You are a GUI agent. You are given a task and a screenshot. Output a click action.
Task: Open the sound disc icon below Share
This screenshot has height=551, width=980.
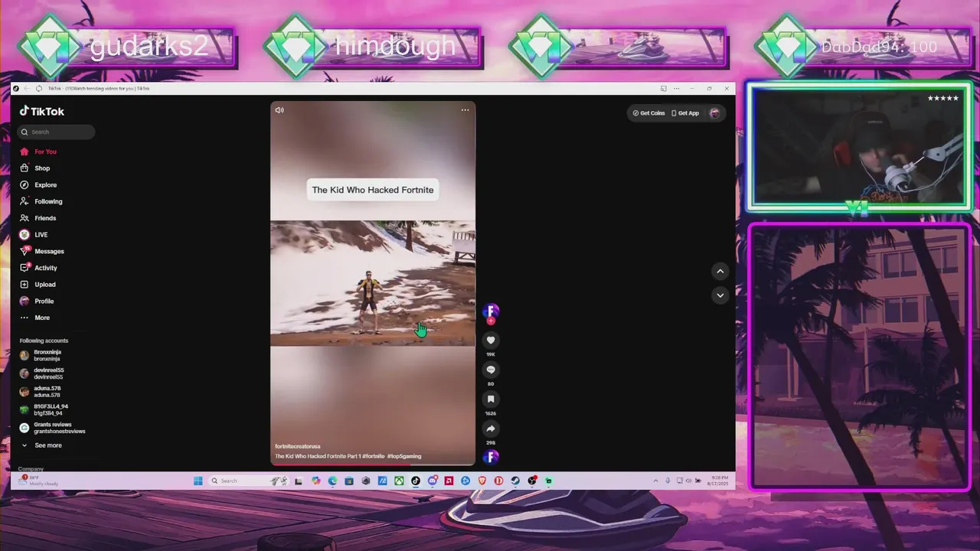point(491,458)
